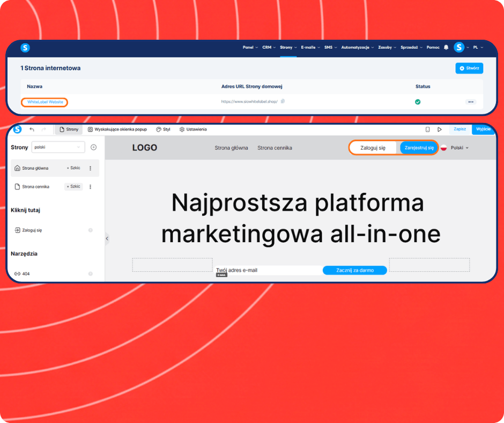Click the Strona cennika link in the page header
The height and width of the screenshot is (423, 504).
click(275, 148)
